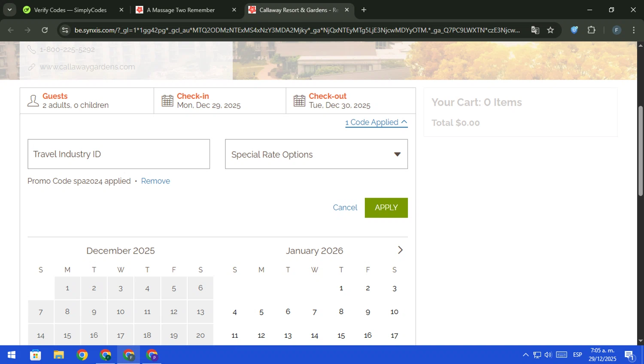Click the page vertical scrollbar thumb
The width and height of the screenshot is (644, 364).
641,150
